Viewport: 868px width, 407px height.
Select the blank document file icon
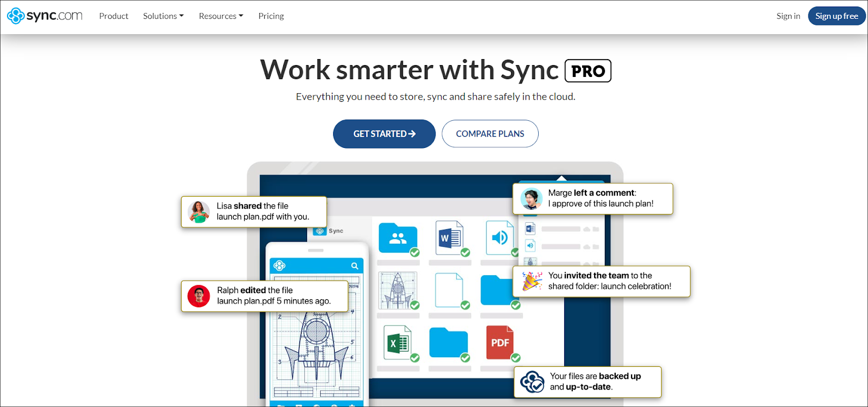(x=449, y=290)
